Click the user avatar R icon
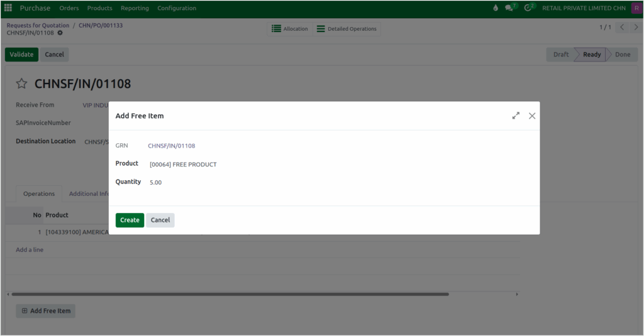Image resolution: width=644 pixels, height=336 pixels. (636, 8)
